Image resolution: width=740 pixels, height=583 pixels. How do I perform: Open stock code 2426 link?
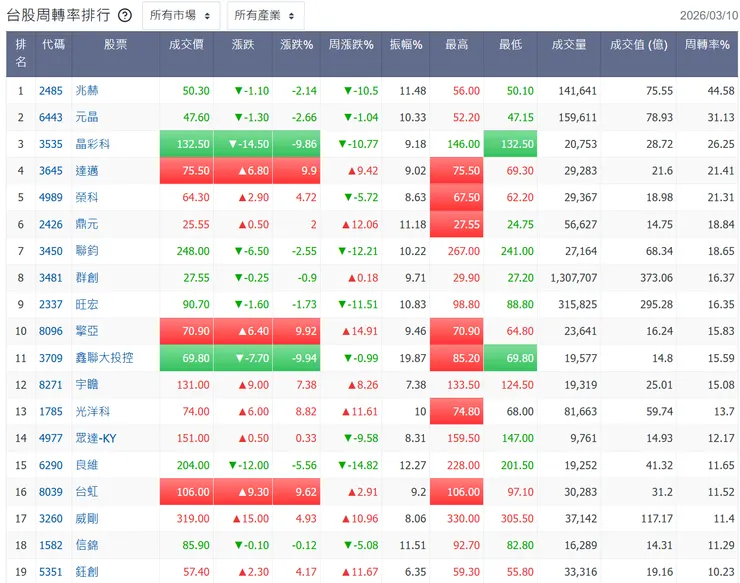point(50,224)
